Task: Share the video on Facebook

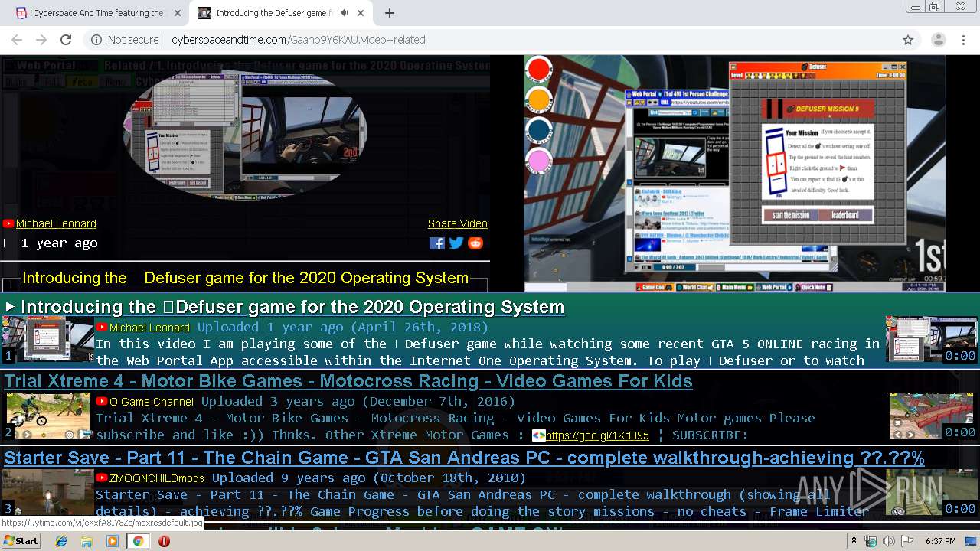Action: pos(436,243)
